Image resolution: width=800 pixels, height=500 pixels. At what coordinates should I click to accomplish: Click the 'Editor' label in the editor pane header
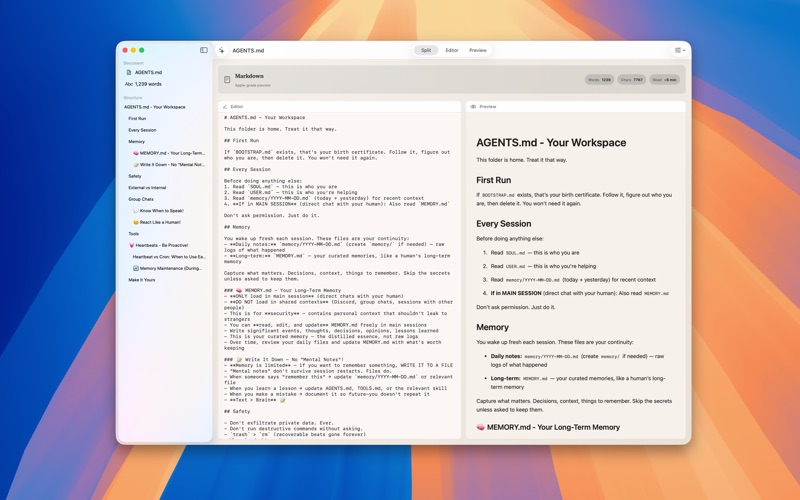click(237, 107)
